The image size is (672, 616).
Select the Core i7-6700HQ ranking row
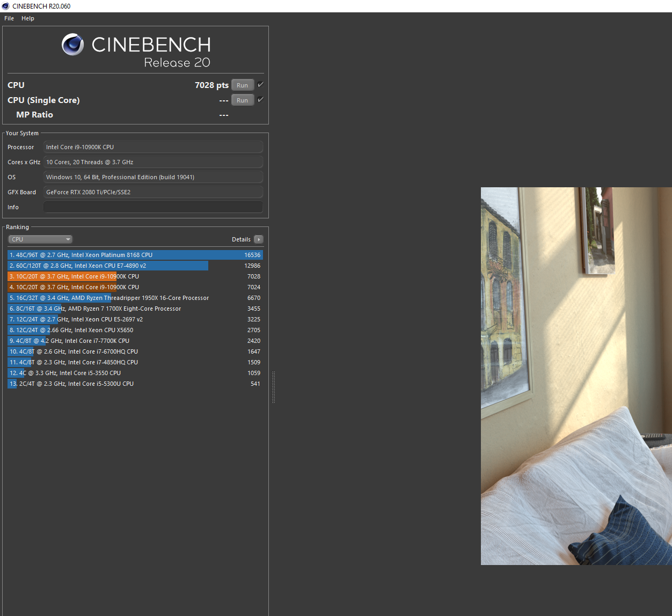point(135,351)
